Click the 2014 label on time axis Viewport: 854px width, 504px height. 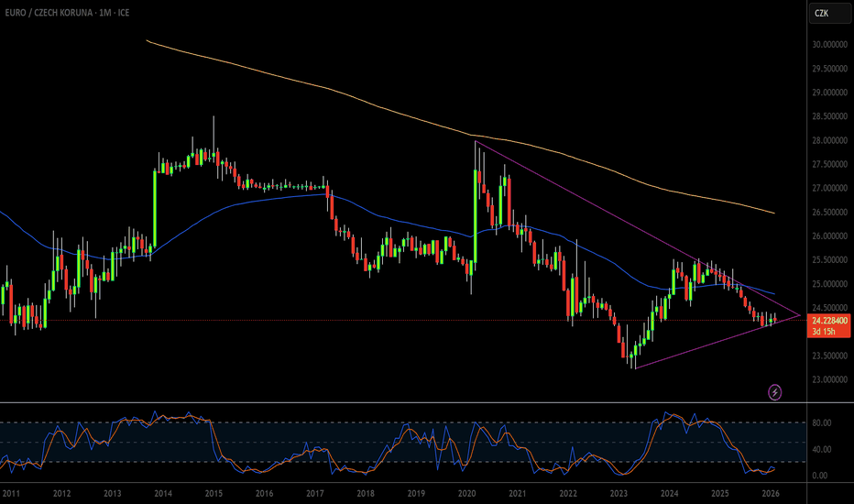pyautogui.click(x=163, y=494)
